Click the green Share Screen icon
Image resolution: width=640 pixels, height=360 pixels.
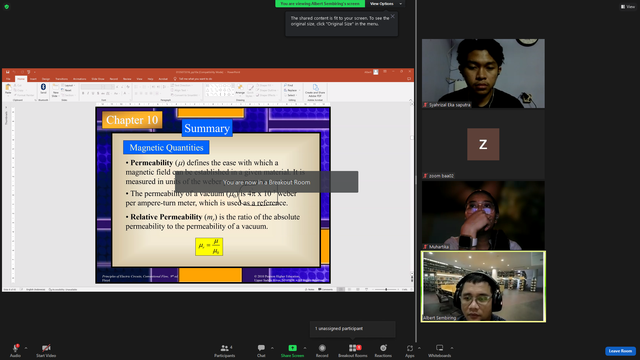pos(293,348)
